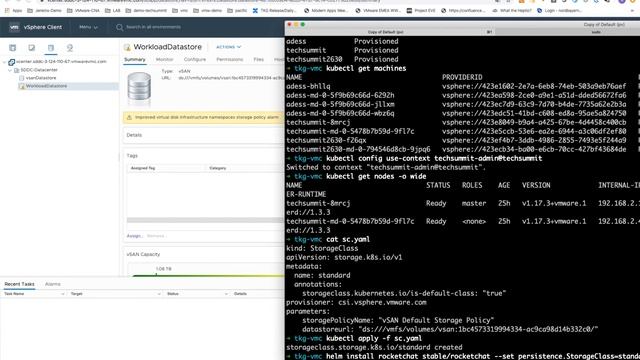The image size is (640, 360).
Task: Open the Hosts and Clusters inventory view
Action: pyautogui.click(x=13, y=48)
